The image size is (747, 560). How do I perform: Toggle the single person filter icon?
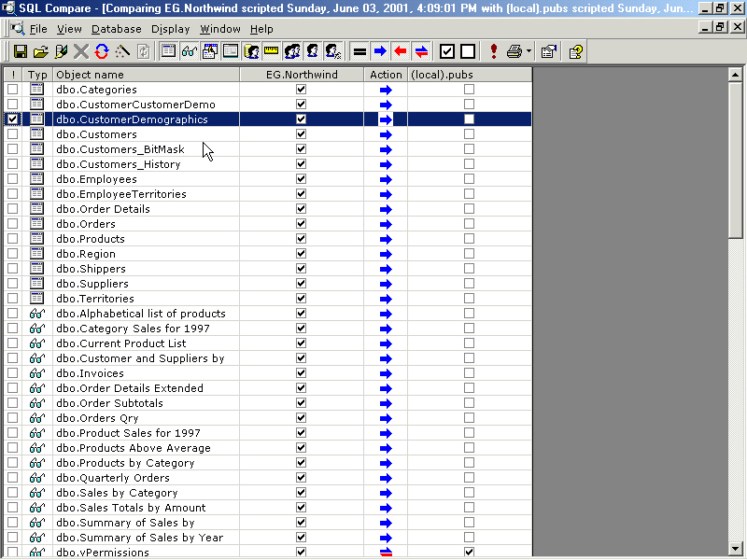pyautogui.click(x=313, y=51)
